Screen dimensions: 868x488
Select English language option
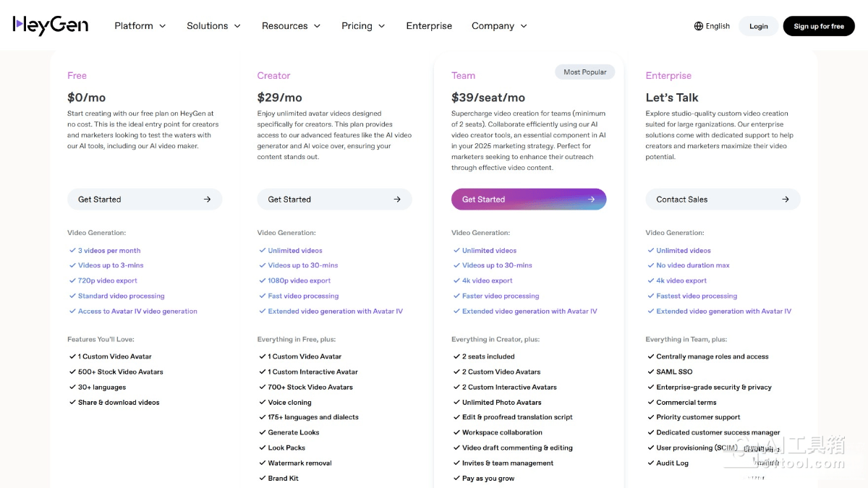click(718, 26)
